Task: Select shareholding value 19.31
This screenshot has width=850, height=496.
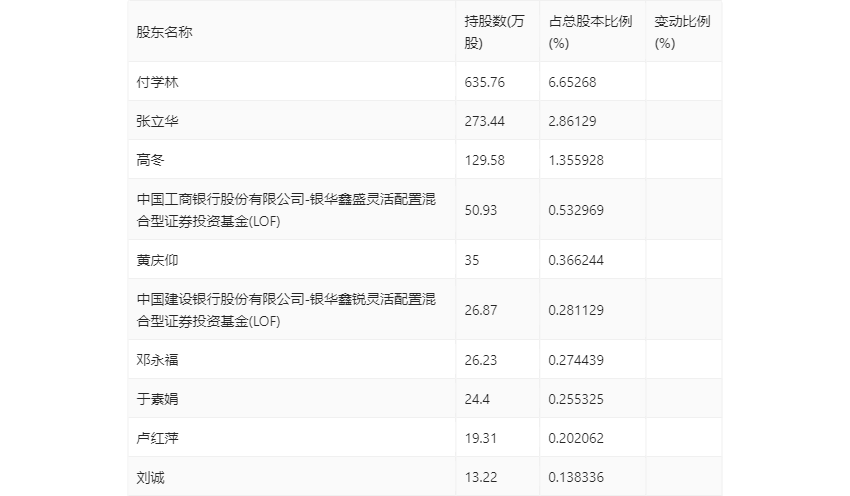Action: 481,438
